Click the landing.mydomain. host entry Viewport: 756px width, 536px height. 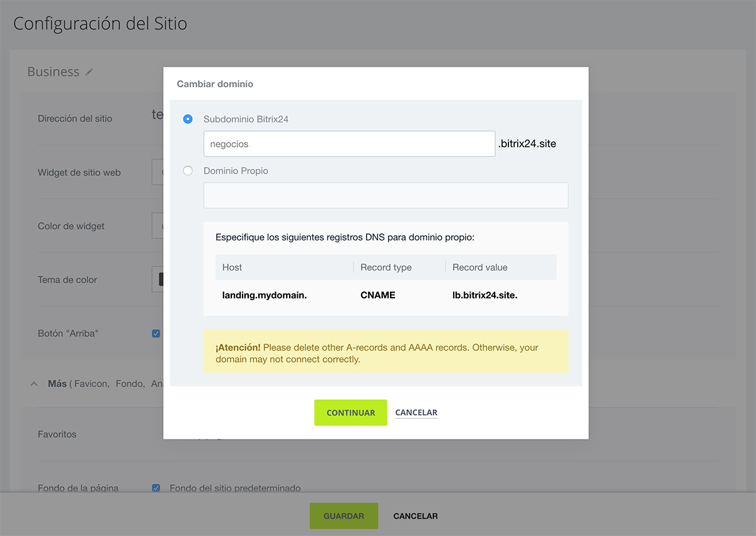(265, 295)
